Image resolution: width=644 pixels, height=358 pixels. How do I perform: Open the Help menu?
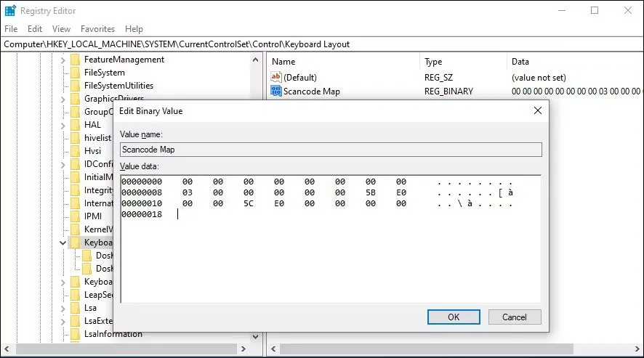(x=134, y=29)
